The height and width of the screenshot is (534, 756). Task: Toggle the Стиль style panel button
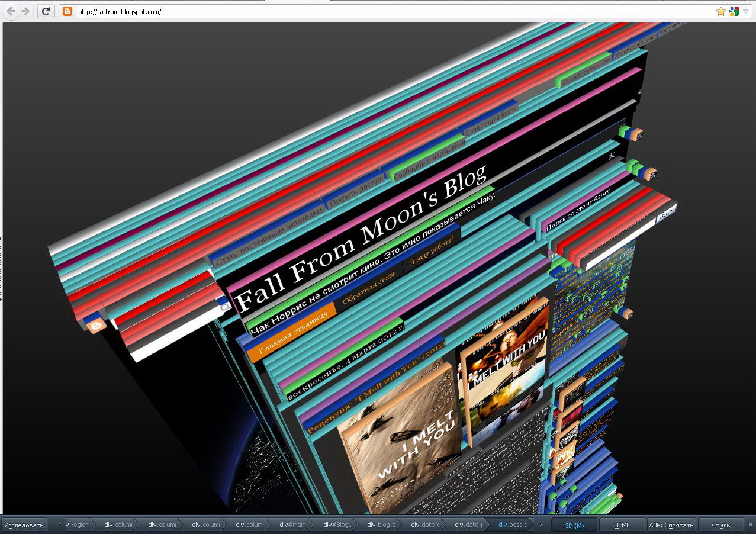click(720, 525)
